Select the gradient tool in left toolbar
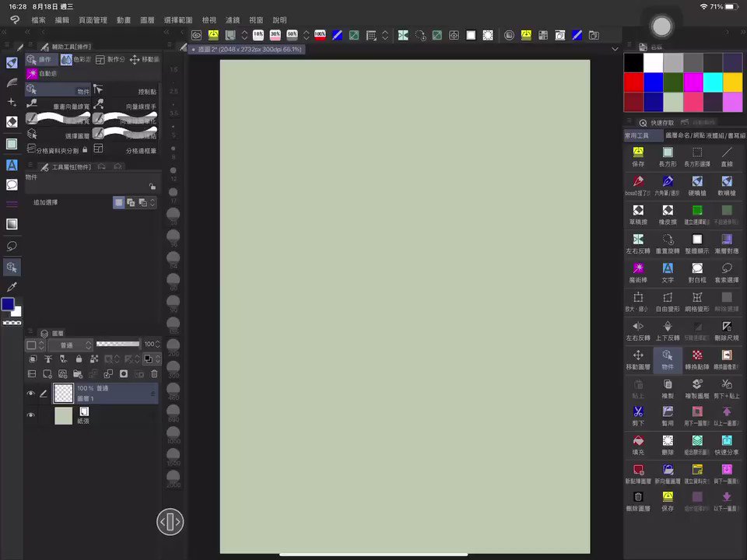 (12, 224)
